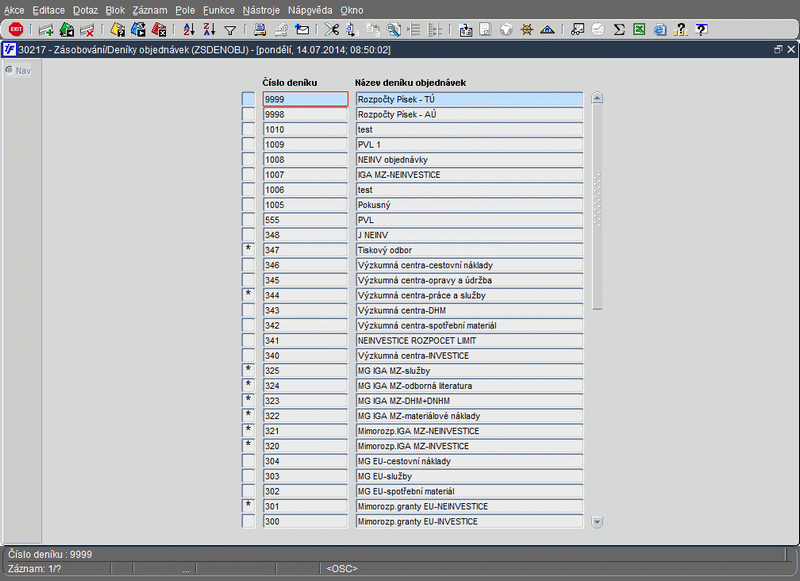Viewport: 800px width, 581px height.
Task: Toggle marker box for row 301
Action: pyautogui.click(x=248, y=506)
